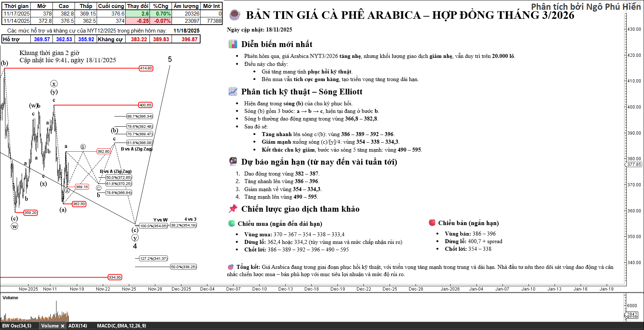This screenshot has height=330, width=644.
Task: Click the 334.30 support line label
Action: tap(115, 278)
